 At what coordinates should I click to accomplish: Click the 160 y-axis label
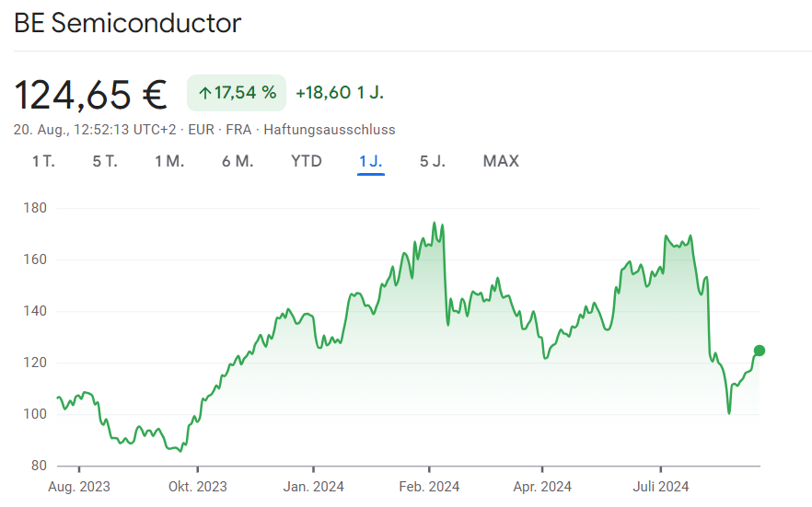point(35,259)
